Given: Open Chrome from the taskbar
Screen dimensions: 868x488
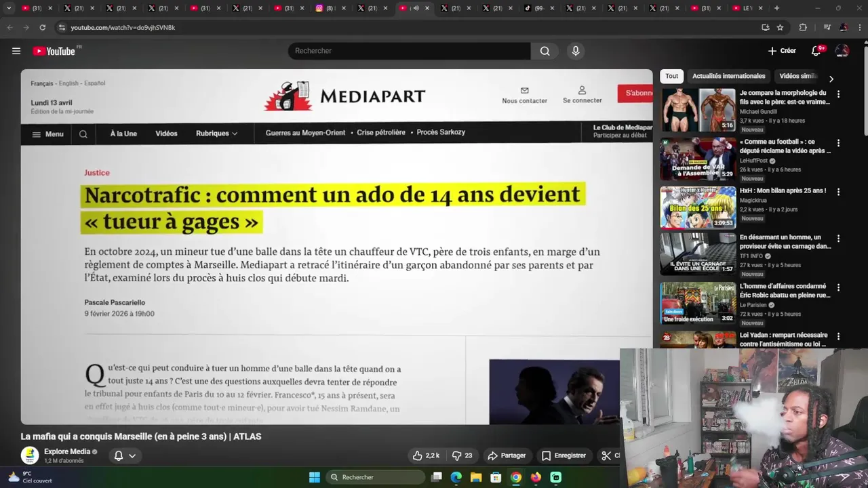Looking at the screenshot, I should (x=516, y=477).
